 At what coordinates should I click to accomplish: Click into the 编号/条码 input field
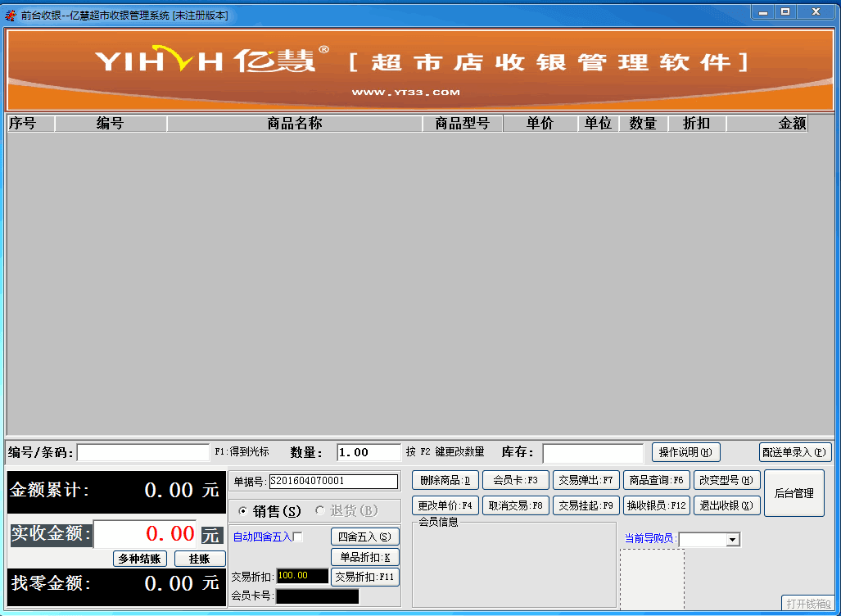click(x=143, y=452)
